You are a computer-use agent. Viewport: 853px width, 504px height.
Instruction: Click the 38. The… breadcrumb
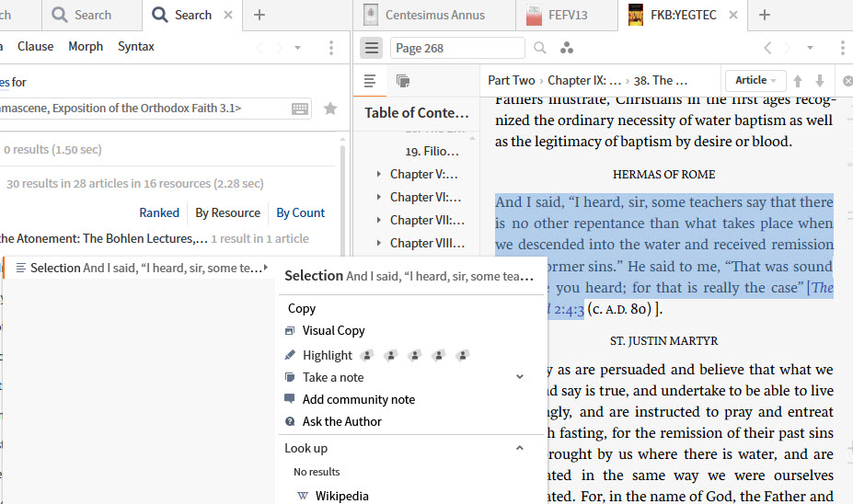click(x=661, y=80)
